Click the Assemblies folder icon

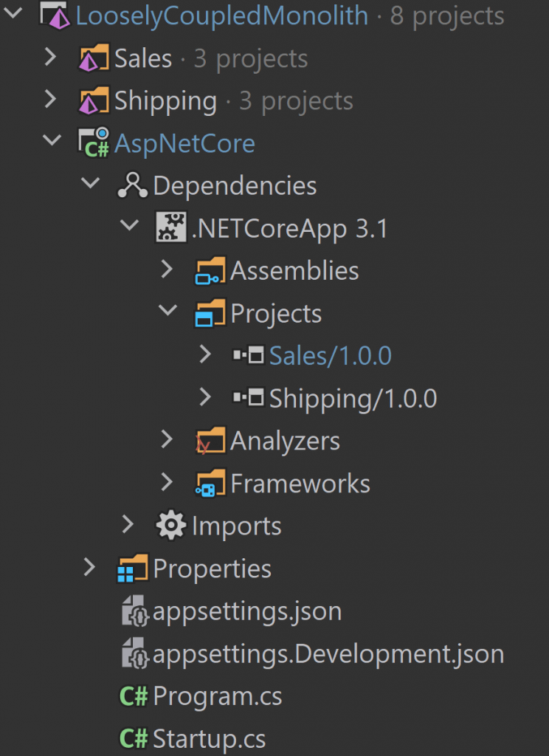(210, 270)
